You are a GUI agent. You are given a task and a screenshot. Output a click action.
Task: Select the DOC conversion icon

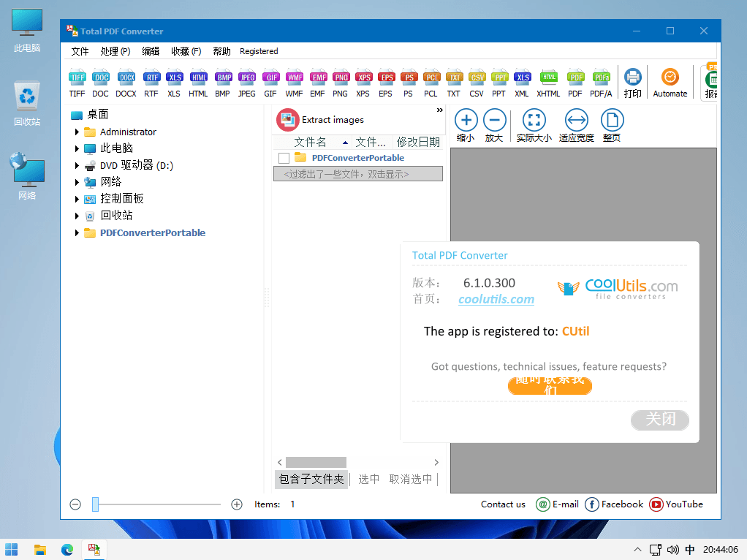[101, 83]
